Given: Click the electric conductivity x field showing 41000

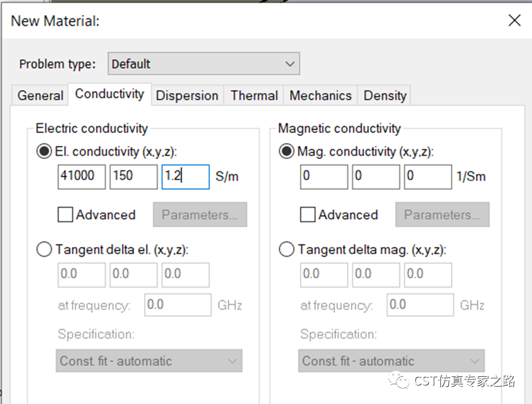Looking at the screenshot, I should coord(81,177).
